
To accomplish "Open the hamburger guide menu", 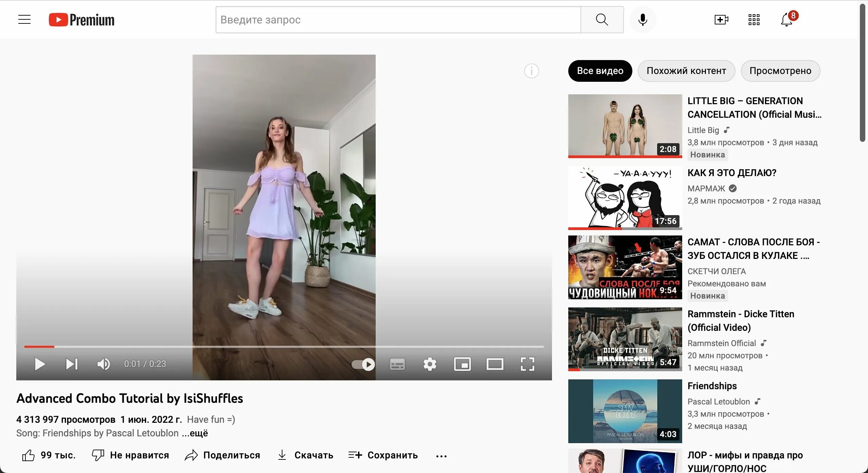I will pos(24,20).
